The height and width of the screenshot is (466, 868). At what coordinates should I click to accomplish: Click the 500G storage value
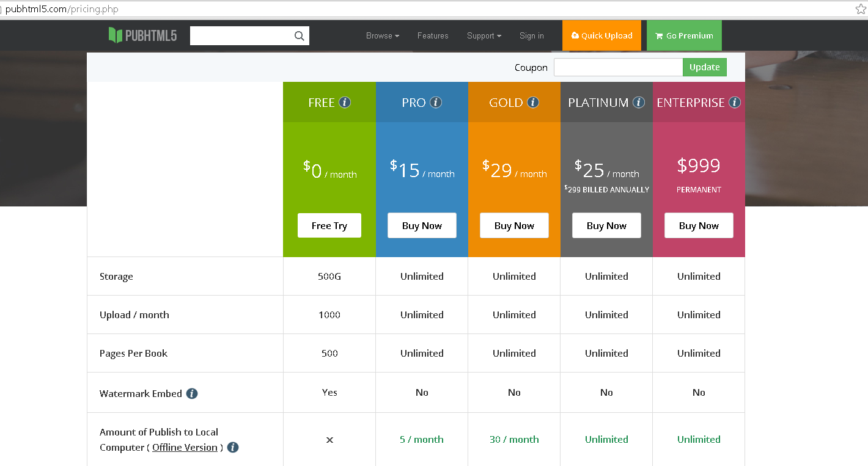coord(329,277)
